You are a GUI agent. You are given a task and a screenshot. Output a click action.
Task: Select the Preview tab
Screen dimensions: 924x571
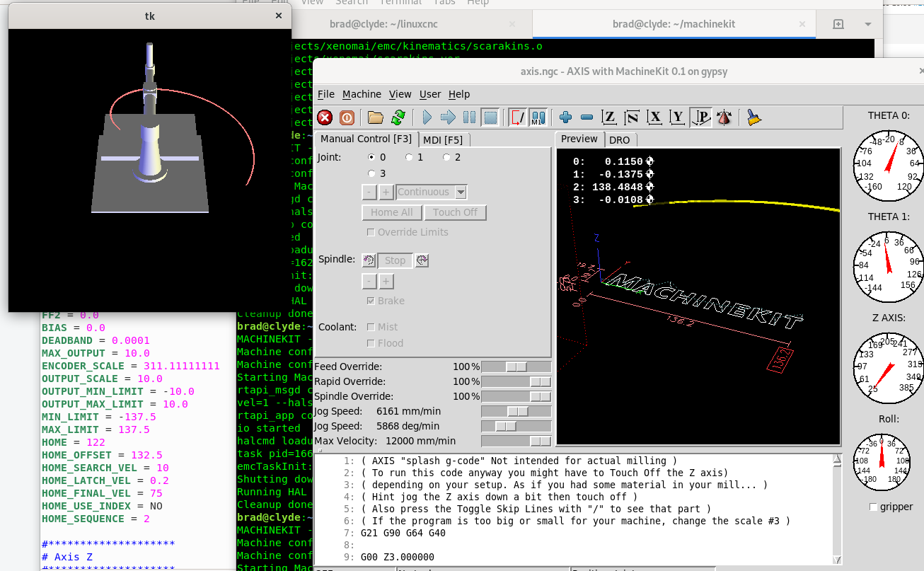coord(580,139)
